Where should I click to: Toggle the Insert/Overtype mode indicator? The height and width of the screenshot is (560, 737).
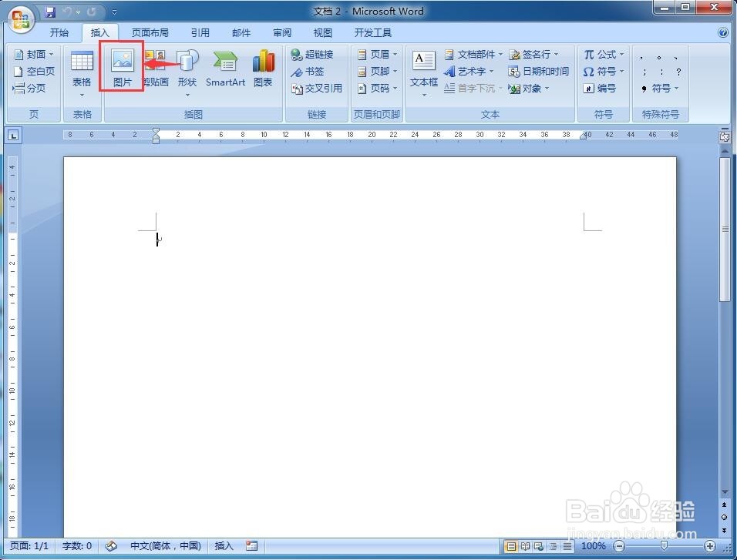(x=224, y=546)
